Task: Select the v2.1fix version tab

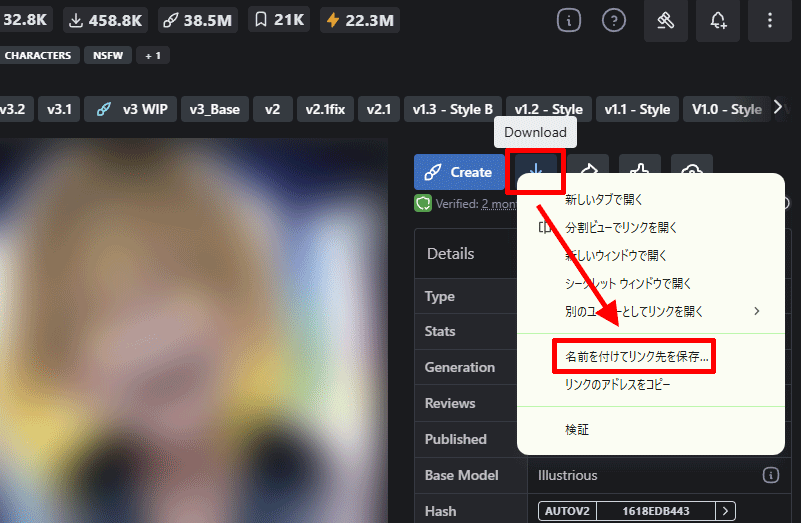Action: (x=325, y=109)
